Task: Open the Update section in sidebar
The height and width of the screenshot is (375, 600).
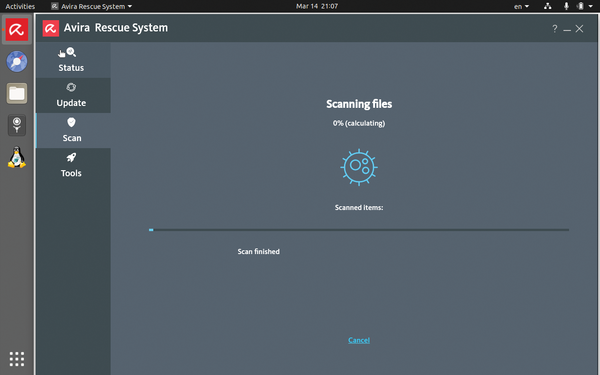Action: (73, 95)
